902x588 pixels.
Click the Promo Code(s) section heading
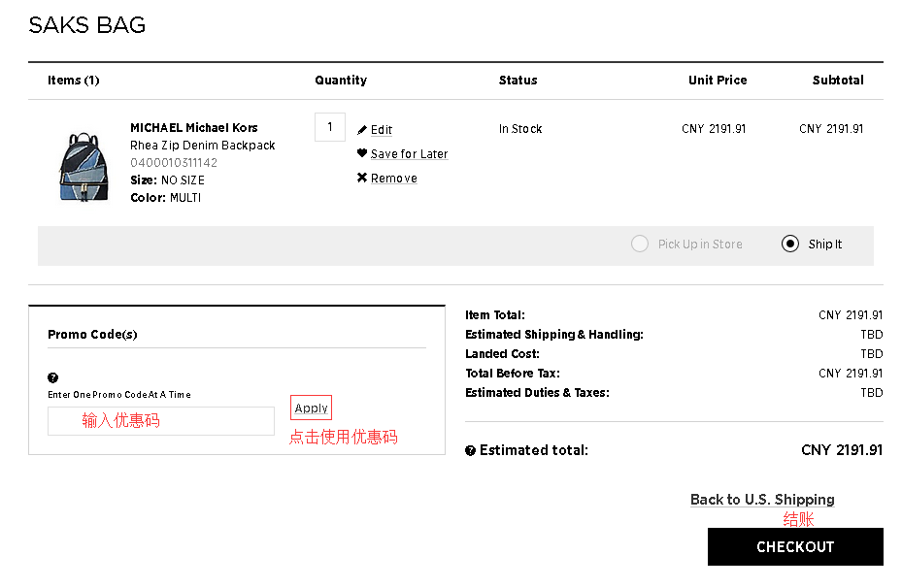coord(92,335)
